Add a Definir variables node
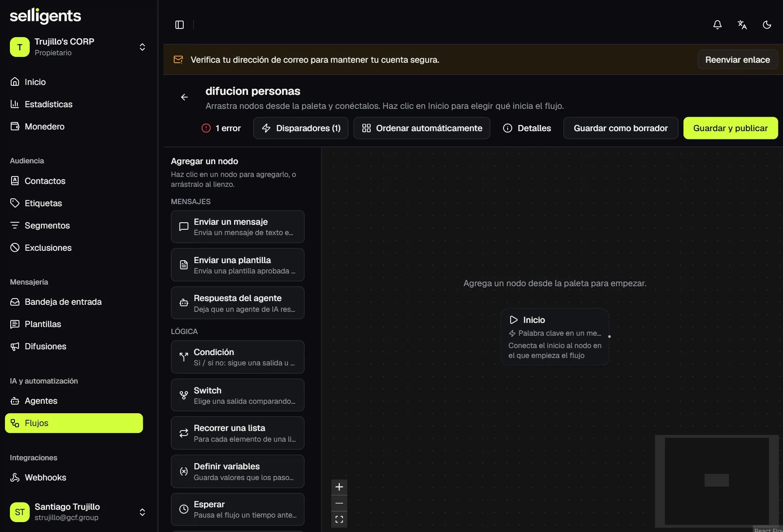The width and height of the screenshot is (783, 532). coord(238,472)
